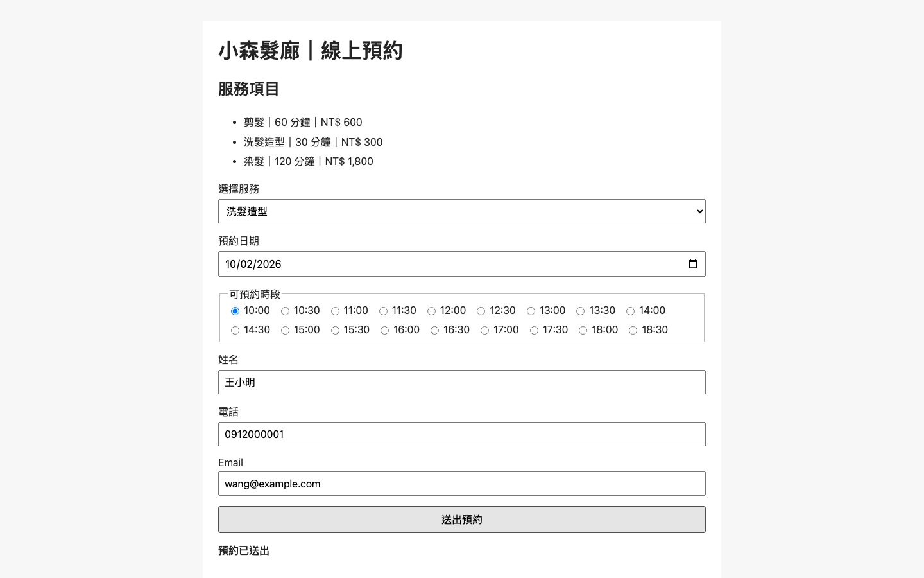Choose the 12:30 time slot

(x=481, y=311)
